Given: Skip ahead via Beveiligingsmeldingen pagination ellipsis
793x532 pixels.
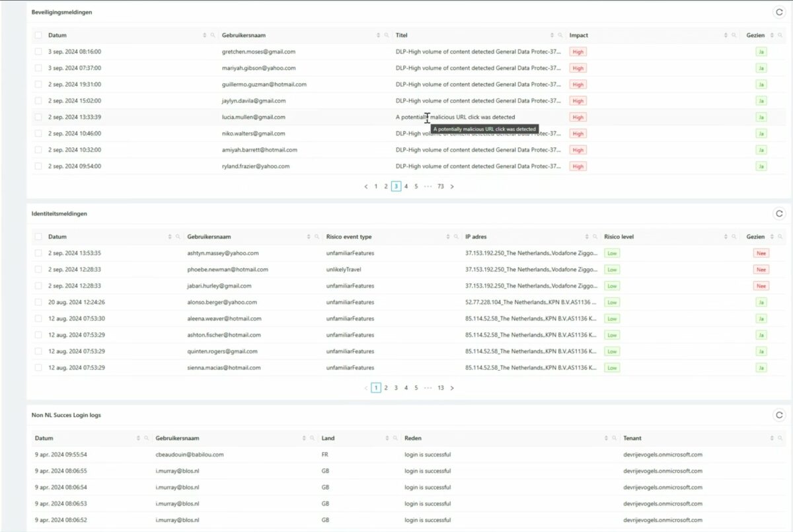Looking at the screenshot, I should [x=428, y=186].
